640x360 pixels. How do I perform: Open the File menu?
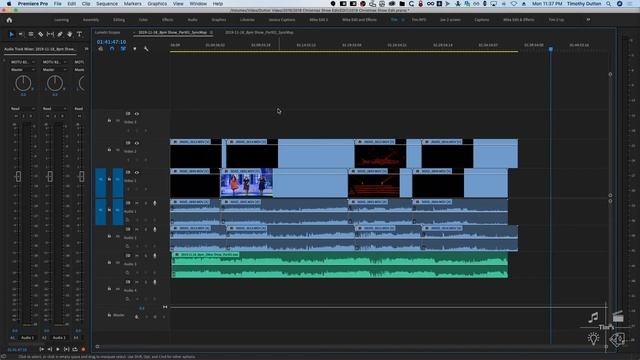(x=58, y=4)
